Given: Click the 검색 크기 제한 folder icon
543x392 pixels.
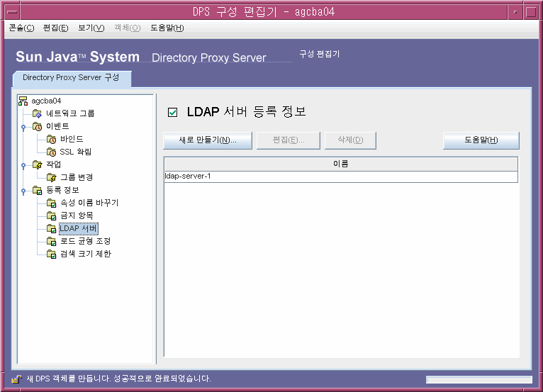Looking at the screenshot, I should 51,254.
